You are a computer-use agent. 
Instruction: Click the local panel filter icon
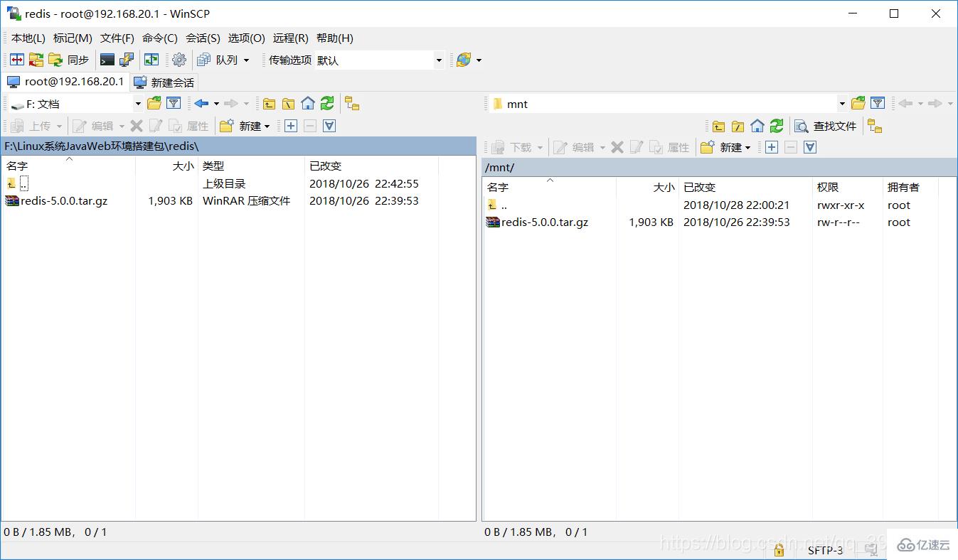tap(174, 104)
